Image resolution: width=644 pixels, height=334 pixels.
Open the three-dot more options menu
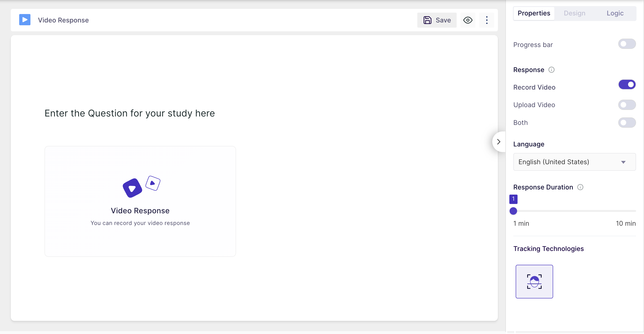[486, 20]
